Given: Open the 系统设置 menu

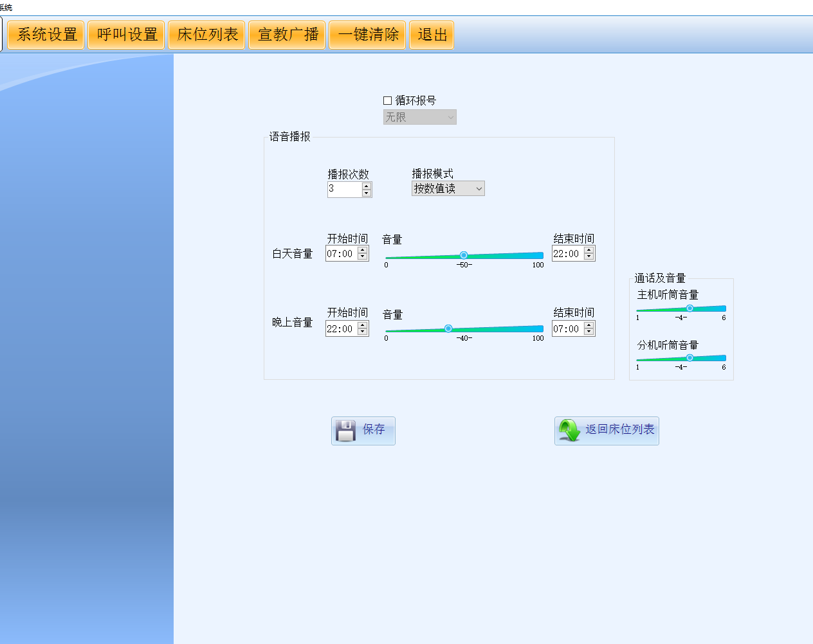Looking at the screenshot, I should click(x=46, y=35).
